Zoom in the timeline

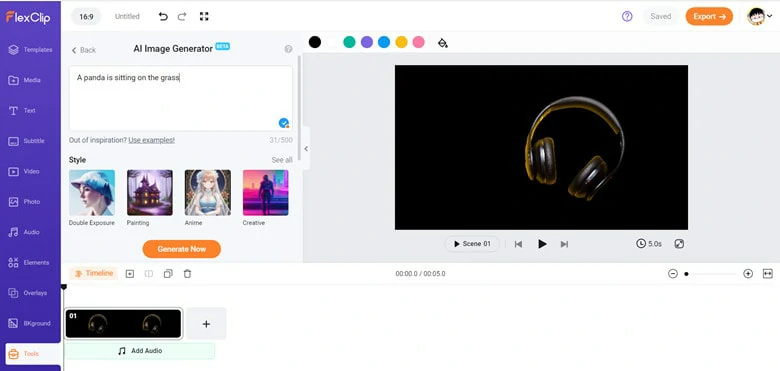748,274
